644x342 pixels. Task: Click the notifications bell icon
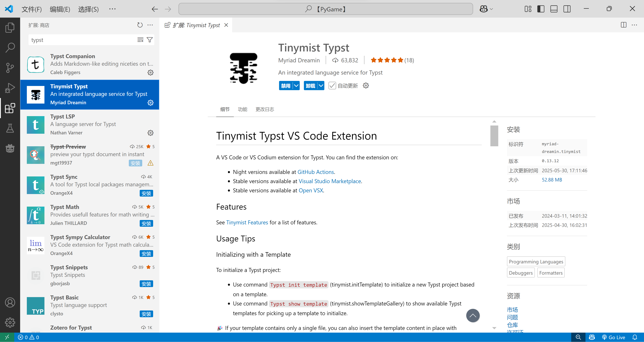click(x=635, y=337)
